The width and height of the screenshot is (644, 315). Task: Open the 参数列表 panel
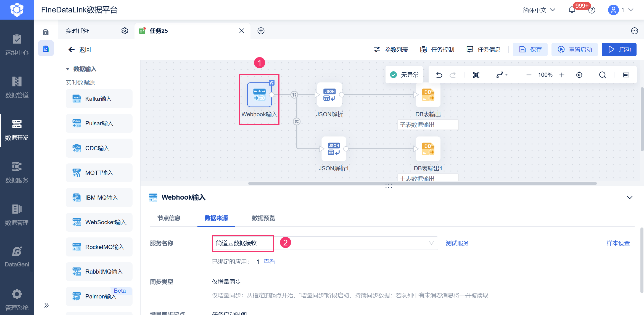tap(391, 49)
